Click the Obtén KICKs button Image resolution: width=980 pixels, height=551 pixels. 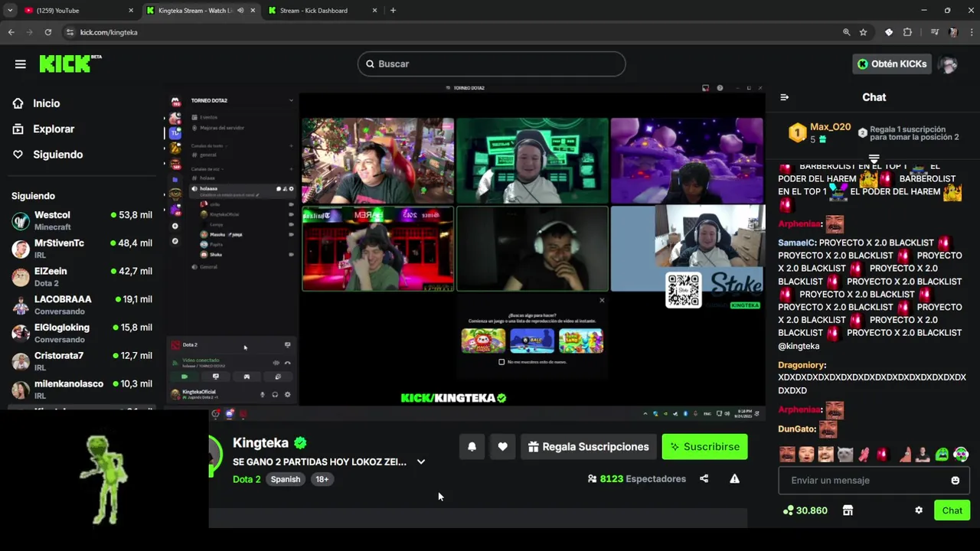point(892,64)
